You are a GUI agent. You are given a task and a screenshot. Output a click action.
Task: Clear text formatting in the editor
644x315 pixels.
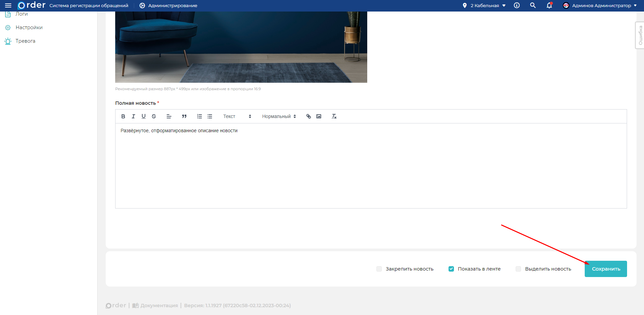click(x=334, y=116)
